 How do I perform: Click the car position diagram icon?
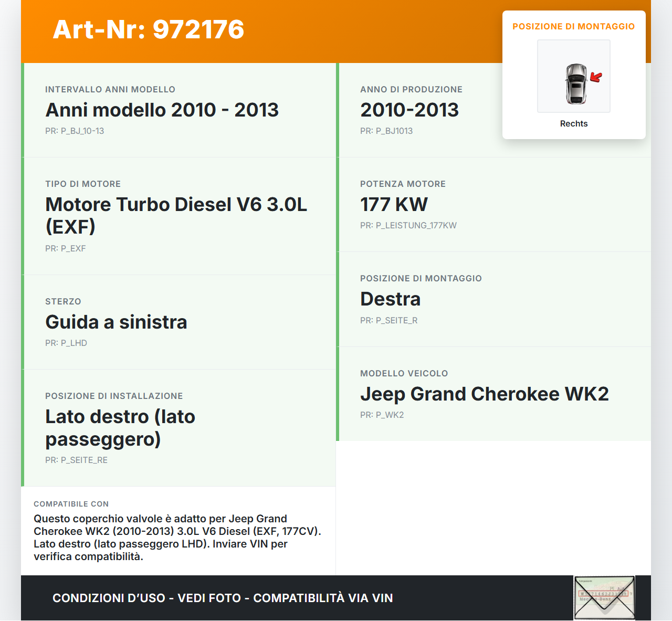[573, 76]
